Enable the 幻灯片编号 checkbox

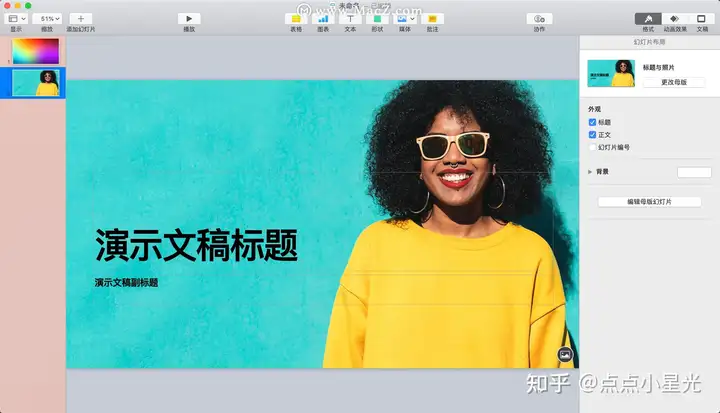(592, 147)
